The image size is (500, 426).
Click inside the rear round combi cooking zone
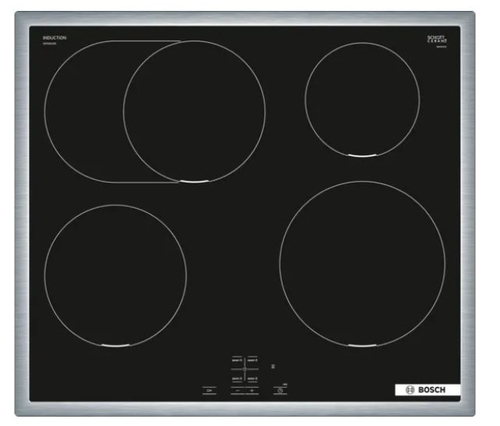click(x=194, y=111)
